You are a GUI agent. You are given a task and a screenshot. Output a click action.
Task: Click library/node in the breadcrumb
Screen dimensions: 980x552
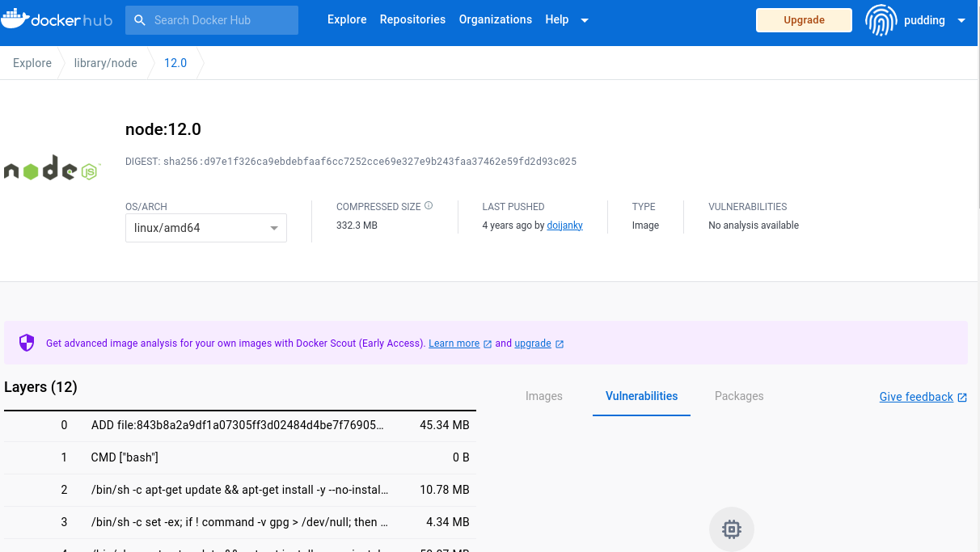(x=106, y=63)
